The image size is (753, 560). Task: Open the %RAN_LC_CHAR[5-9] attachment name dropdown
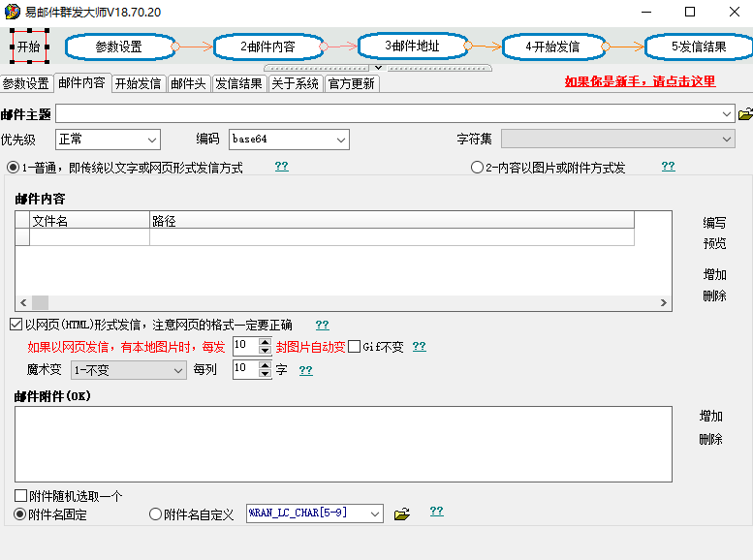315,513
